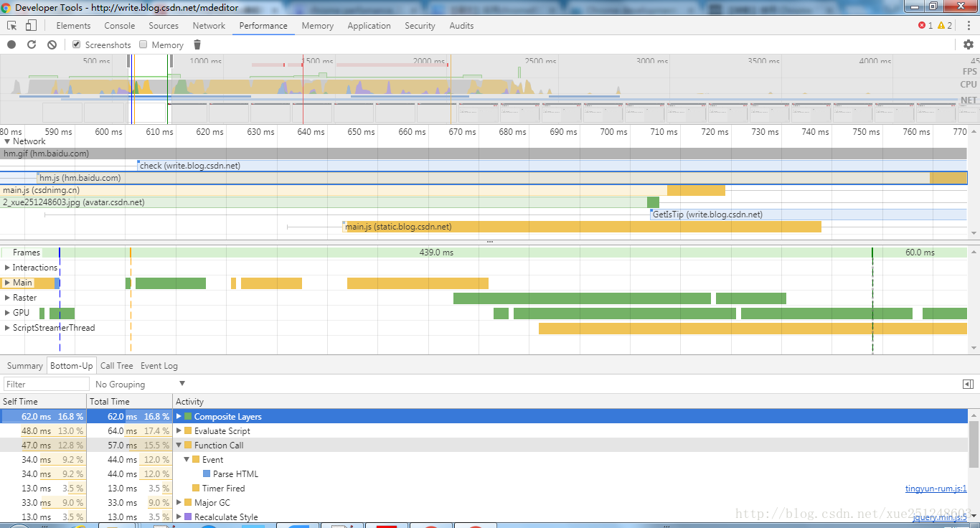Select the 2_xue251248603.jpg request bar

[x=329, y=202]
